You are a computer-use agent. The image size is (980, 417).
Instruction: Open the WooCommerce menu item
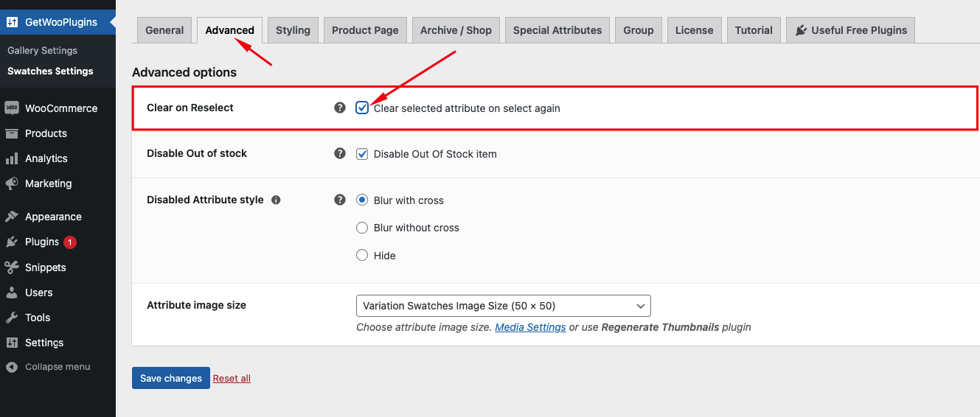tap(58, 108)
